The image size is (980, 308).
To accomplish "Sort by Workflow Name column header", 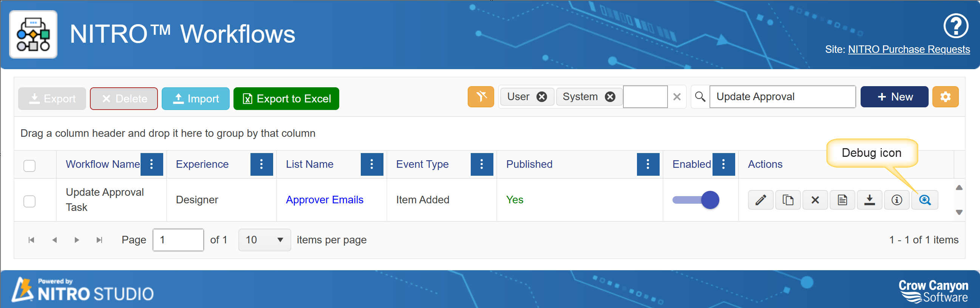I will coord(103,164).
